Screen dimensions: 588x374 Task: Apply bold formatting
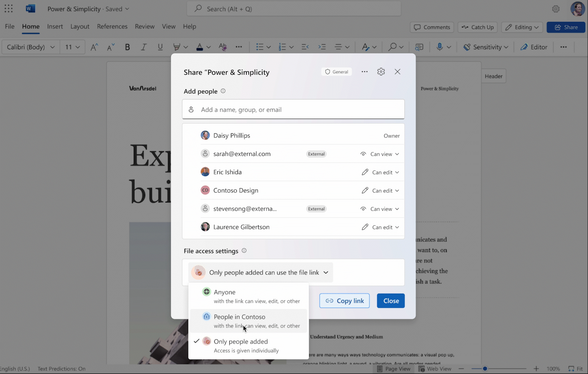point(127,47)
